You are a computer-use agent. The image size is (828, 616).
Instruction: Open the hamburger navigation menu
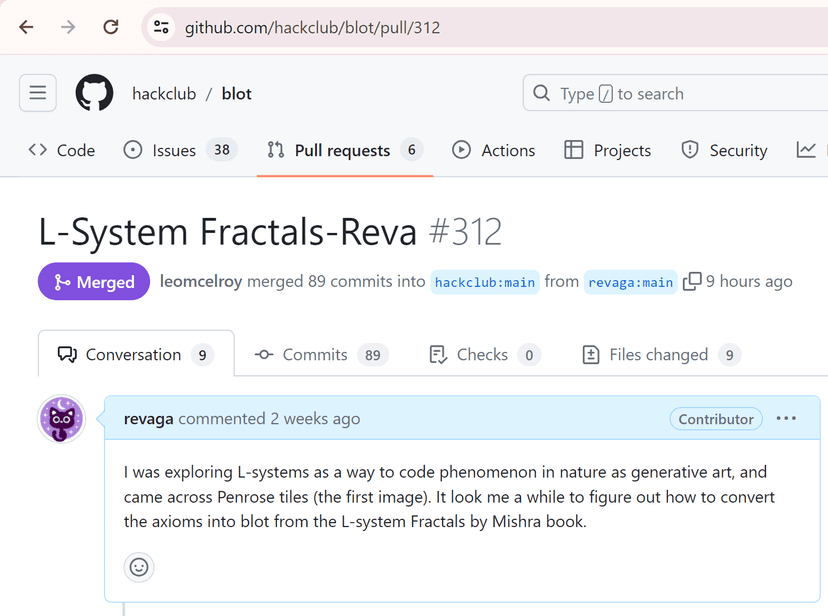38,94
